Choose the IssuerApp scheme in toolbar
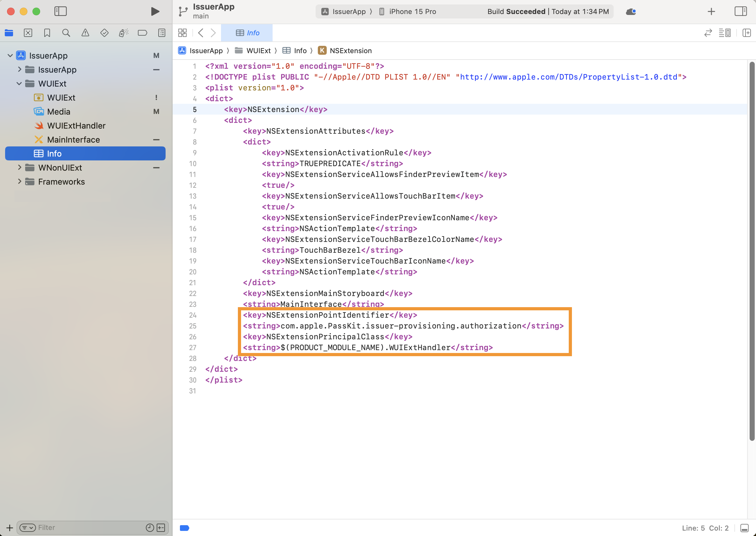This screenshot has width=756, height=536. point(344,11)
